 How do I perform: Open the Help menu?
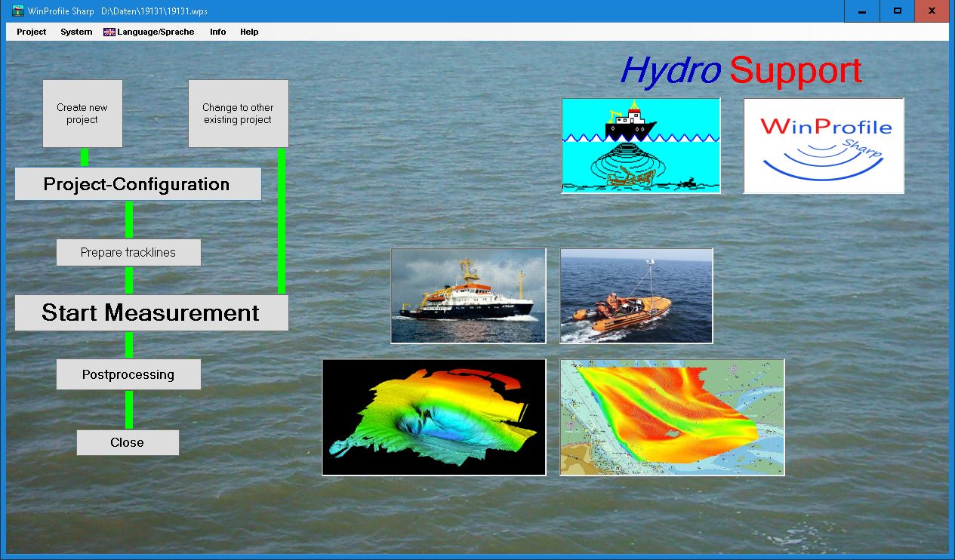(249, 32)
